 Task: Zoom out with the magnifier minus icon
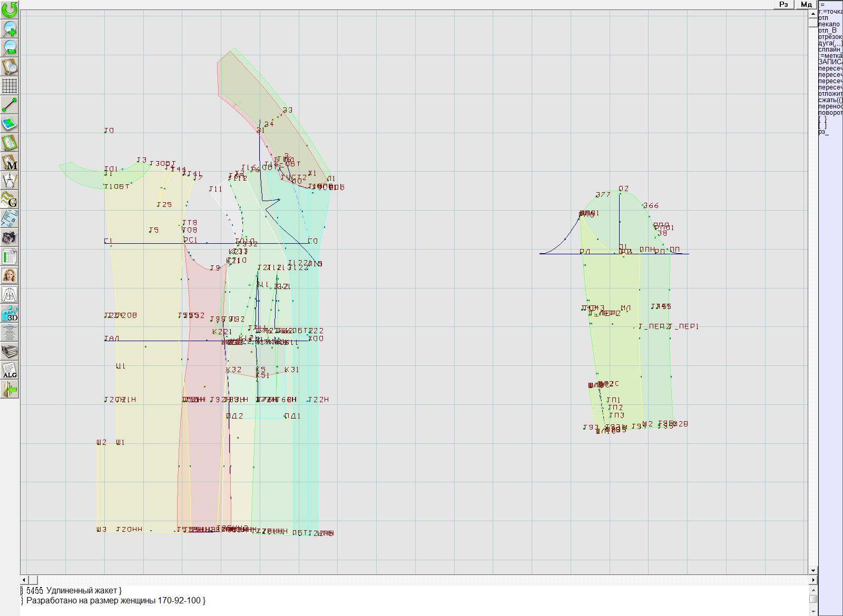(9, 47)
